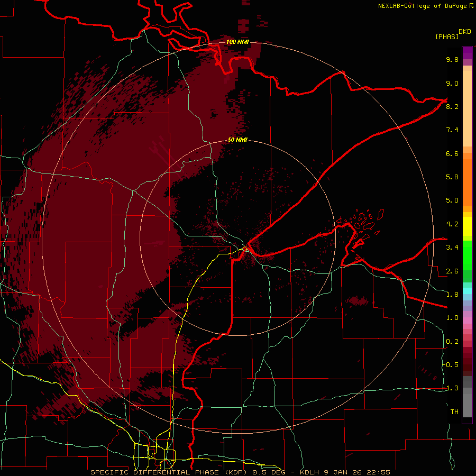Select the pink segment of the color bar
This screenshot has height=476, width=476.
467,321
